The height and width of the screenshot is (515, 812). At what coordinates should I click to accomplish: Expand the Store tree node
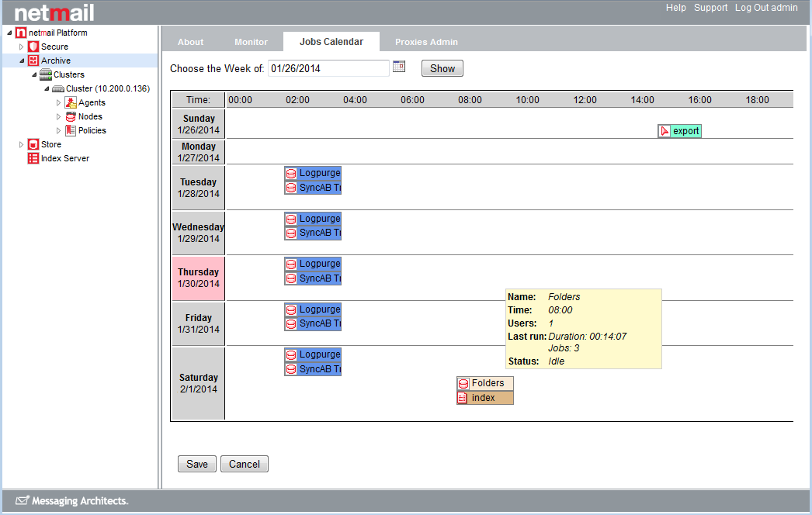coord(22,144)
